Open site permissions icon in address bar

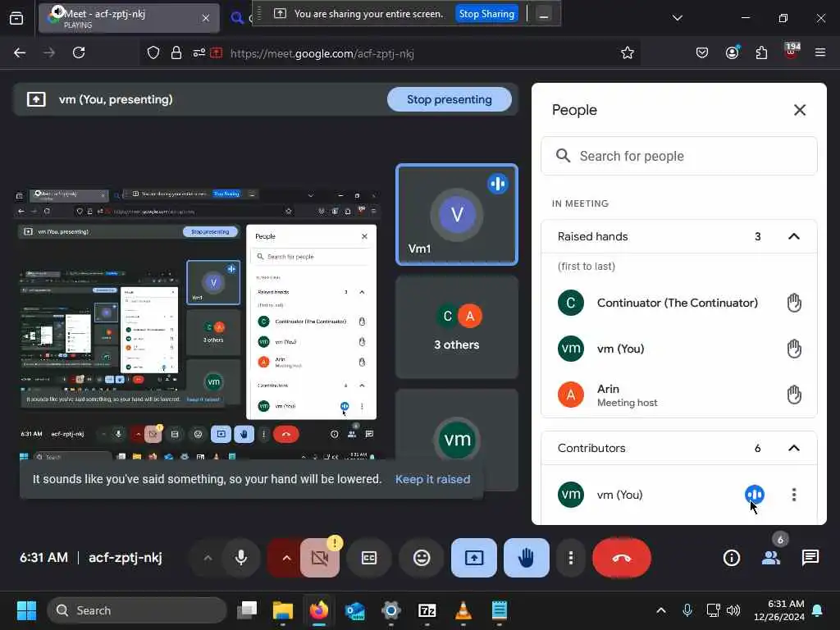199,52
